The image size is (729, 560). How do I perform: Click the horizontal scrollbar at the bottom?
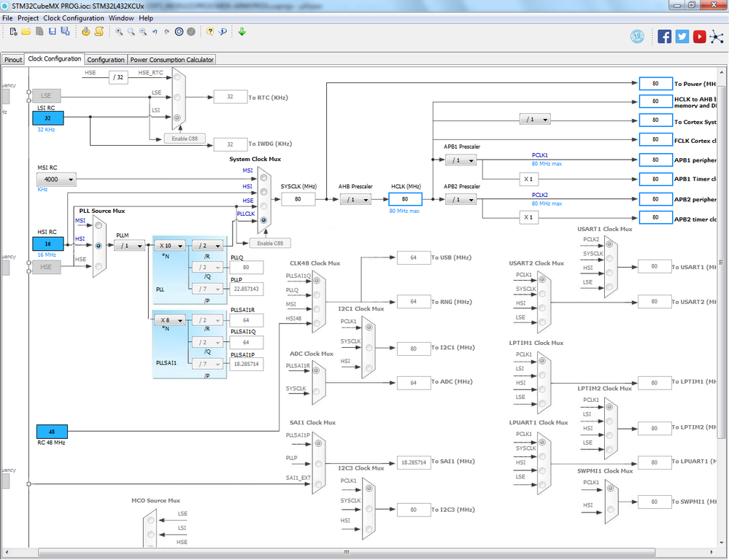coord(347,552)
